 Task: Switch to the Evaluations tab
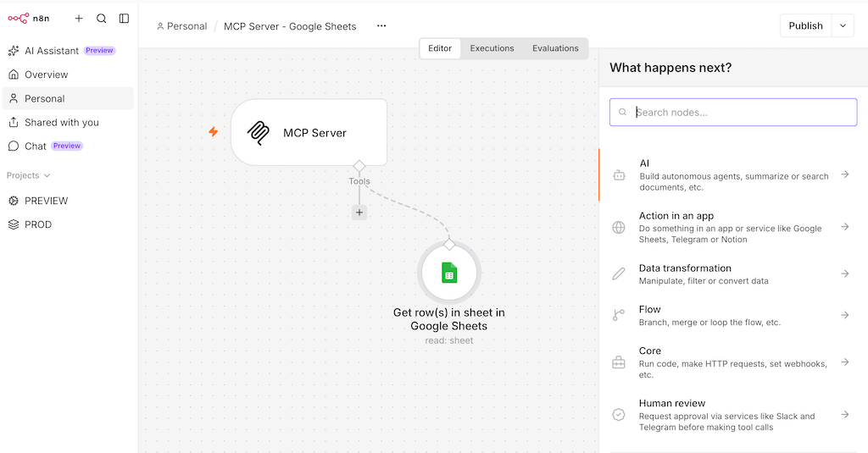(555, 48)
